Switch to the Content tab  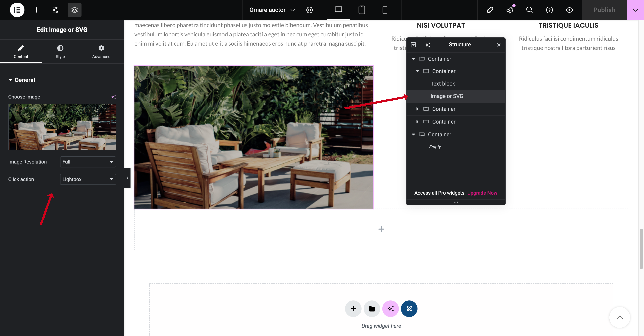click(21, 52)
